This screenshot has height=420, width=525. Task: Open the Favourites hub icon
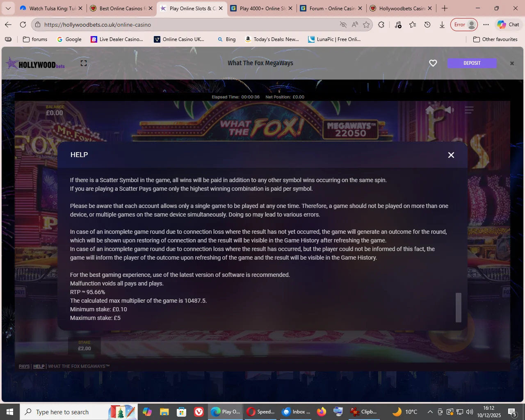pyautogui.click(x=413, y=25)
